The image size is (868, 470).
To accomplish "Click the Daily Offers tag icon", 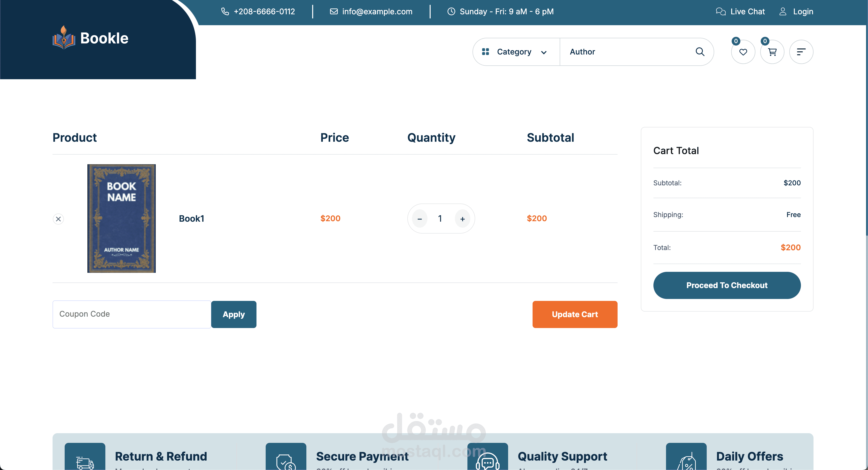I will (x=686, y=460).
